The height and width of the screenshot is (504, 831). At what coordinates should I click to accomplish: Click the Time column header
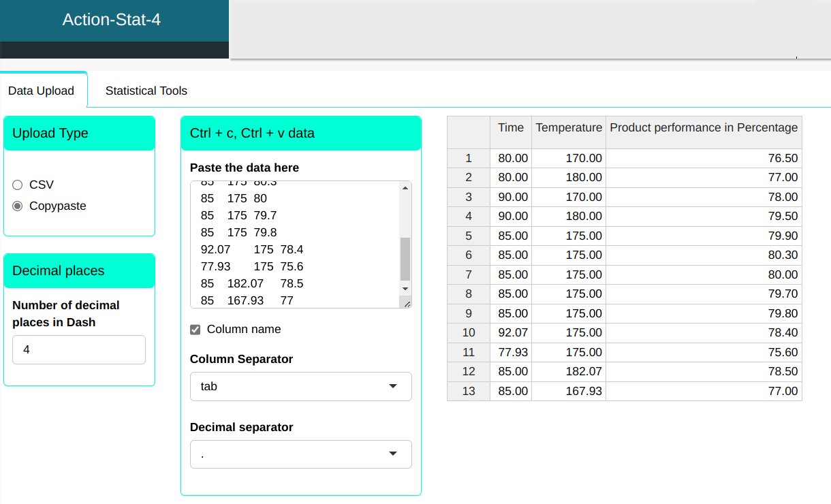click(x=511, y=128)
